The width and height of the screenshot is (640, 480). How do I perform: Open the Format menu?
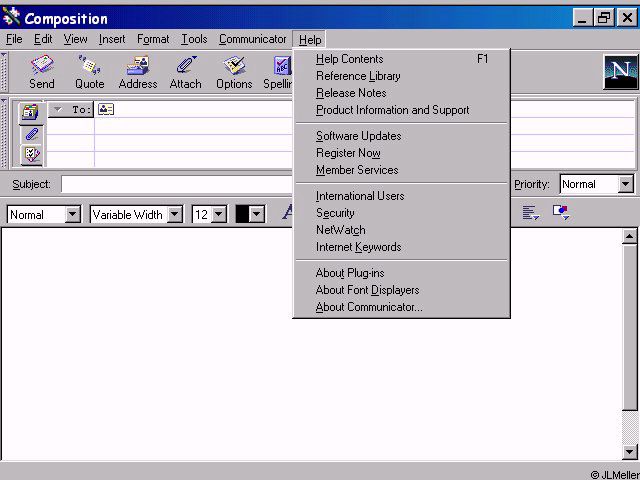pos(153,39)
